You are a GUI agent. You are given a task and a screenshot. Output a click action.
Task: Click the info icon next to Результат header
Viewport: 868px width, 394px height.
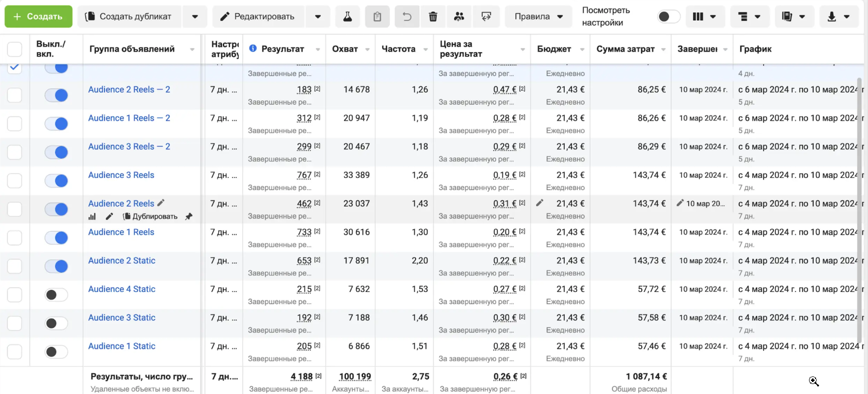[253, 48]
